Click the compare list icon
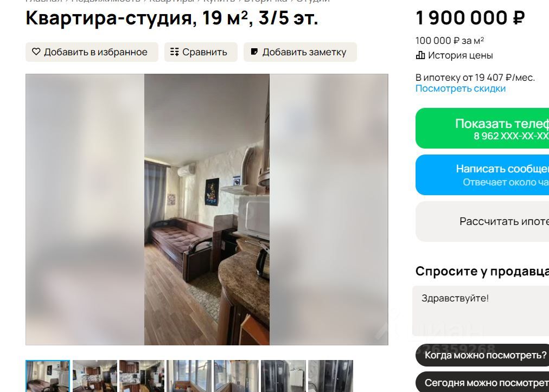Viewport: 549px width, 392px height. [x=174, y=52]
